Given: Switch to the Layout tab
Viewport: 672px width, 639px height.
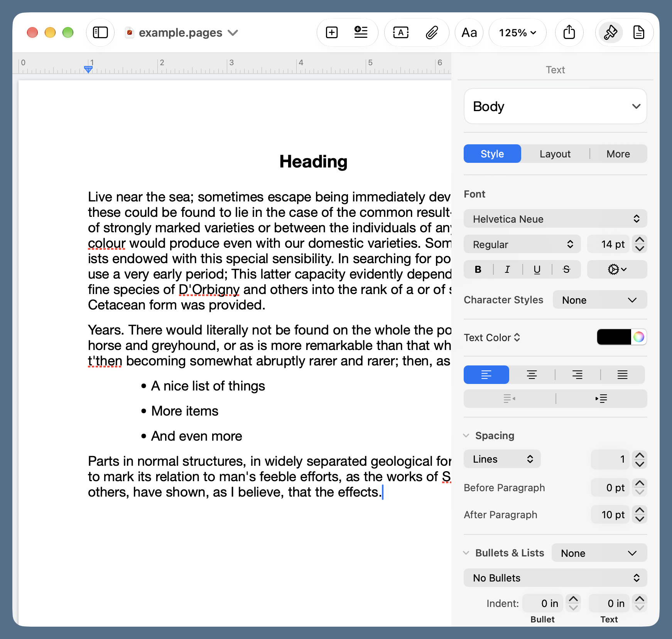Looking at the screenshot, I should 555,154.
